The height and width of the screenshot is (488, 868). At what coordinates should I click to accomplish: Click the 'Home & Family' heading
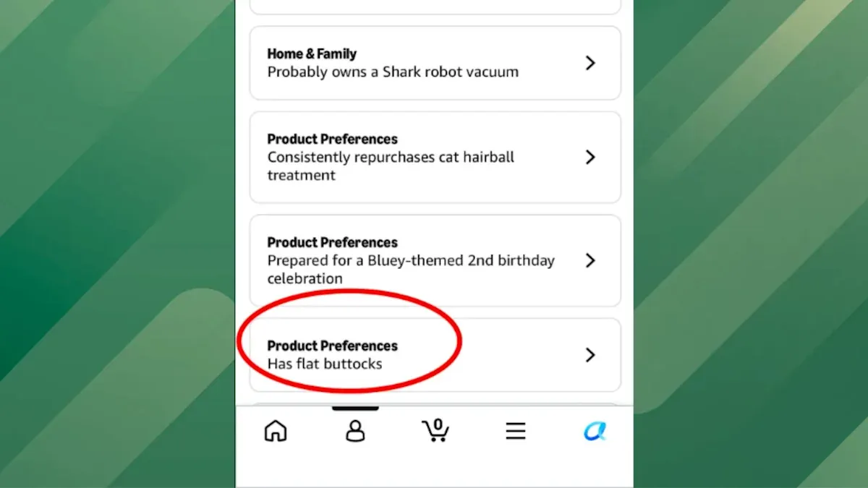click(x=312, y=53)
